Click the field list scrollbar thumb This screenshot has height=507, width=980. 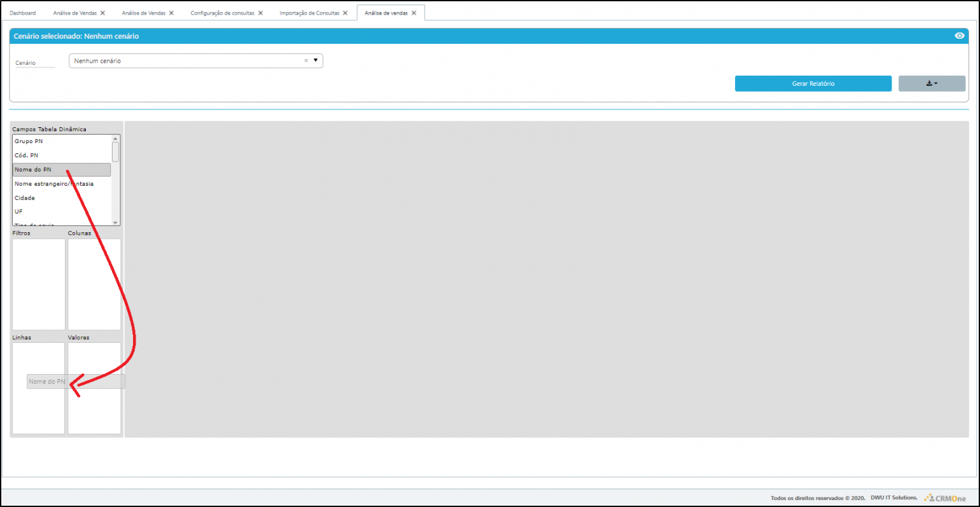coord(115,151)
